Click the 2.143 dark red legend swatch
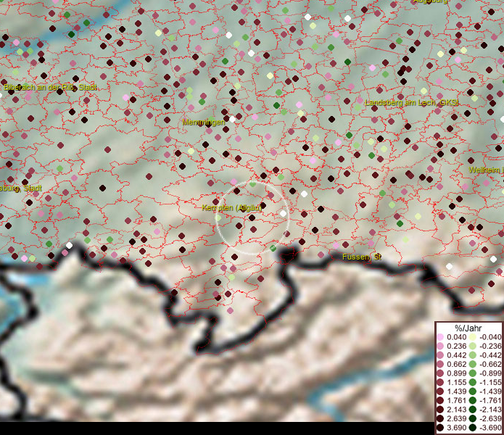This screenshot has width=504, height=435. 441,410
